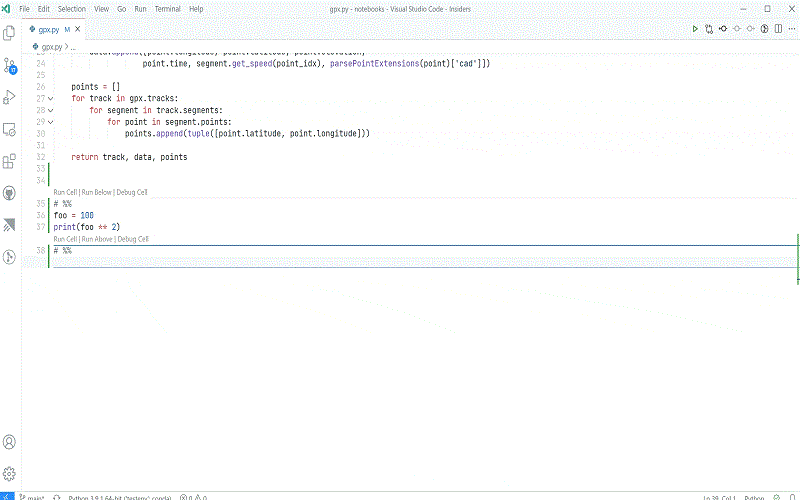Open the Go menu

121,9
